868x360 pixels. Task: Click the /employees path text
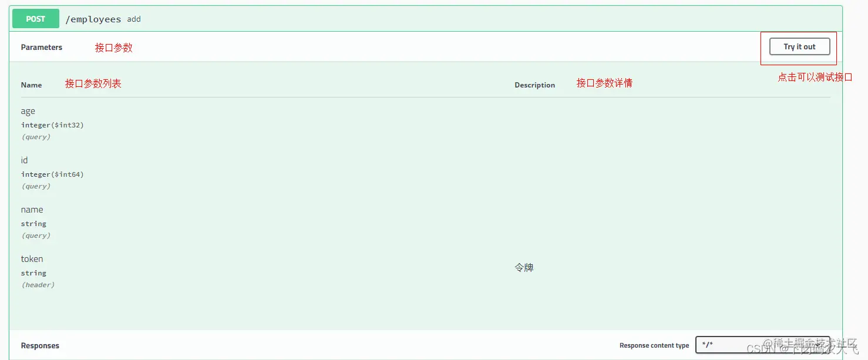click(x=93, y=19)
